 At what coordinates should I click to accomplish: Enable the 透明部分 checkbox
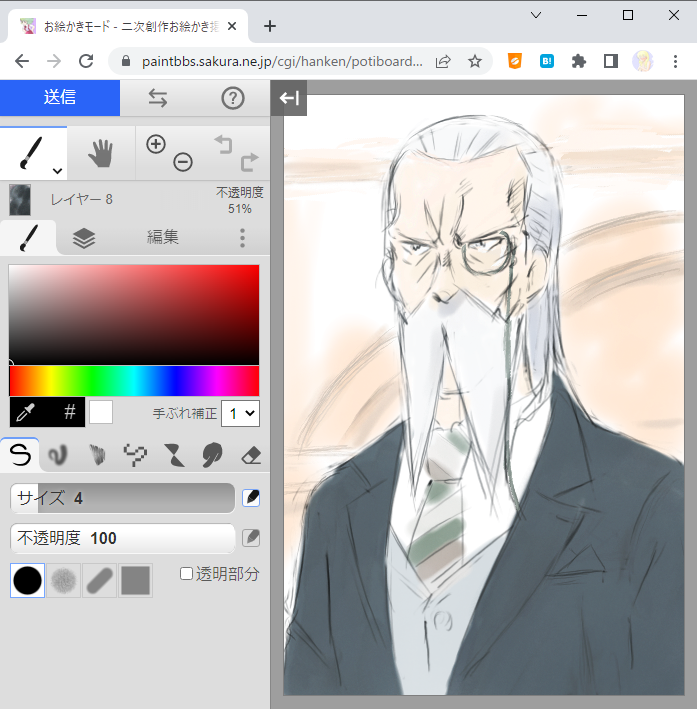187,573
